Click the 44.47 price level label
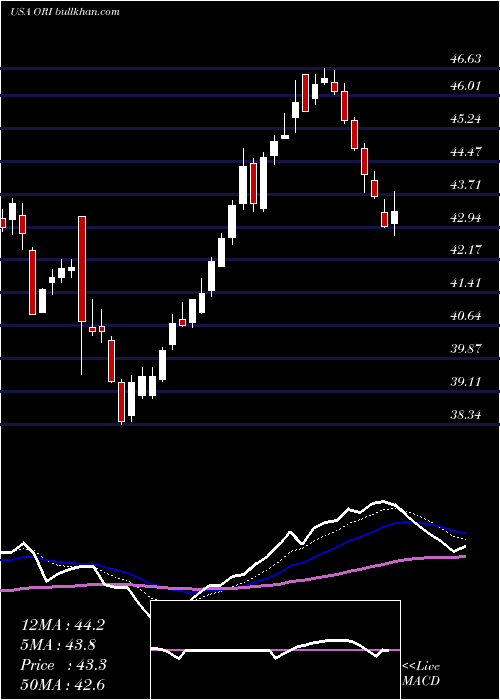Image resolution: width=500 pixels, height=700 pixels. [465, 151]
